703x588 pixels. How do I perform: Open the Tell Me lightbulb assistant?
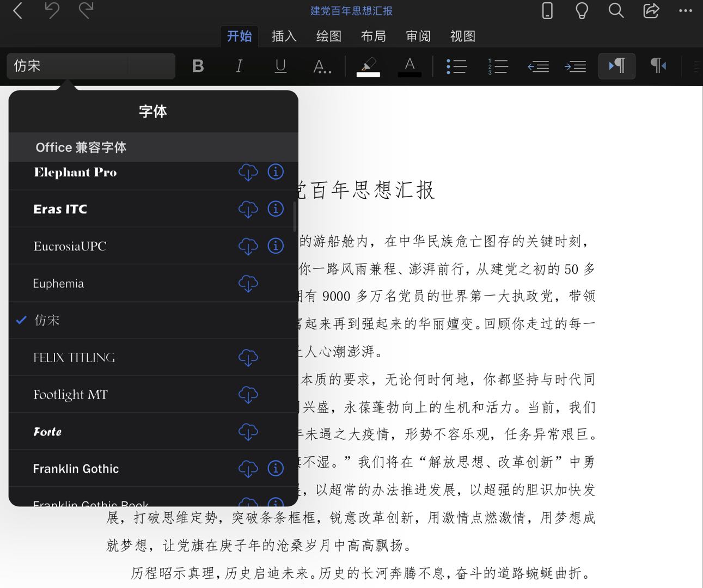[582, 10]
